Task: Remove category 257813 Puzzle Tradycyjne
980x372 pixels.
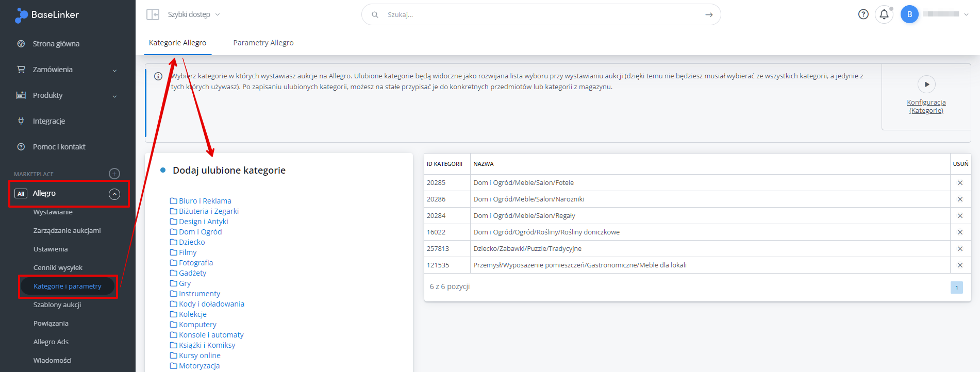Action: pos(960,249)
